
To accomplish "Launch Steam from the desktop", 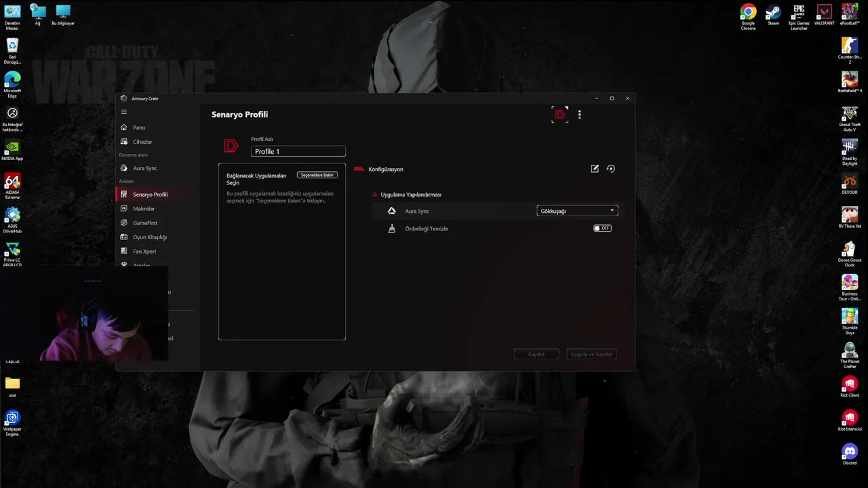I will (x=773, y=15).
